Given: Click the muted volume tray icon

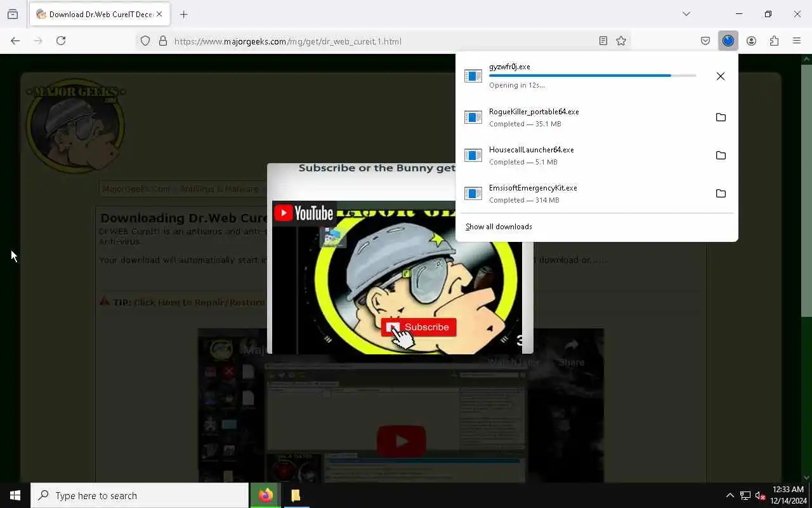Looking at the screenshot, I should coord(761,496).
